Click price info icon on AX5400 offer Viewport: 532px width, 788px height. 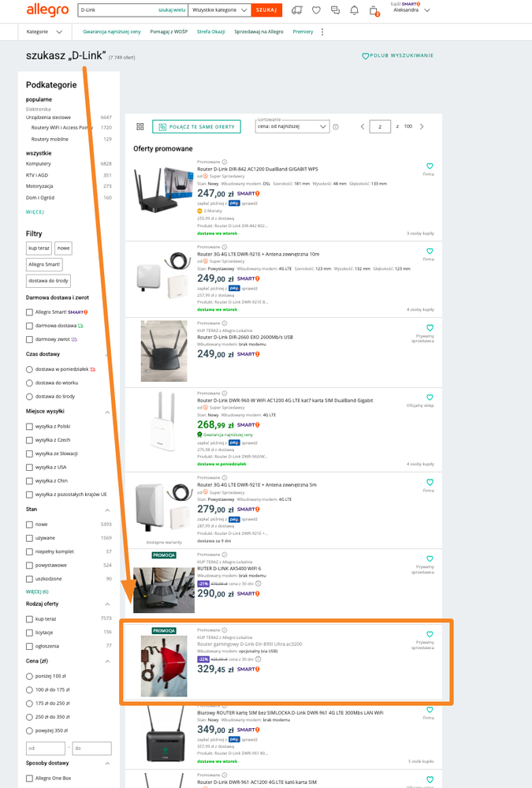point(259,584)
